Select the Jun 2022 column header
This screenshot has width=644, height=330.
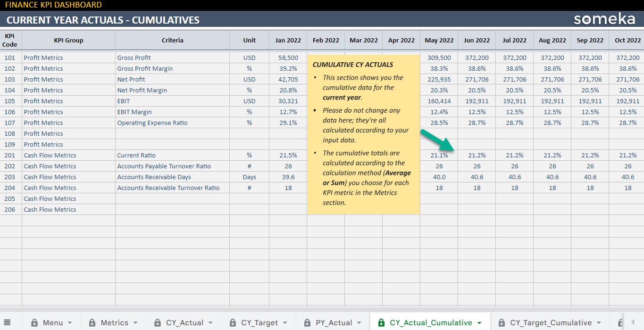tap(477, 40)
